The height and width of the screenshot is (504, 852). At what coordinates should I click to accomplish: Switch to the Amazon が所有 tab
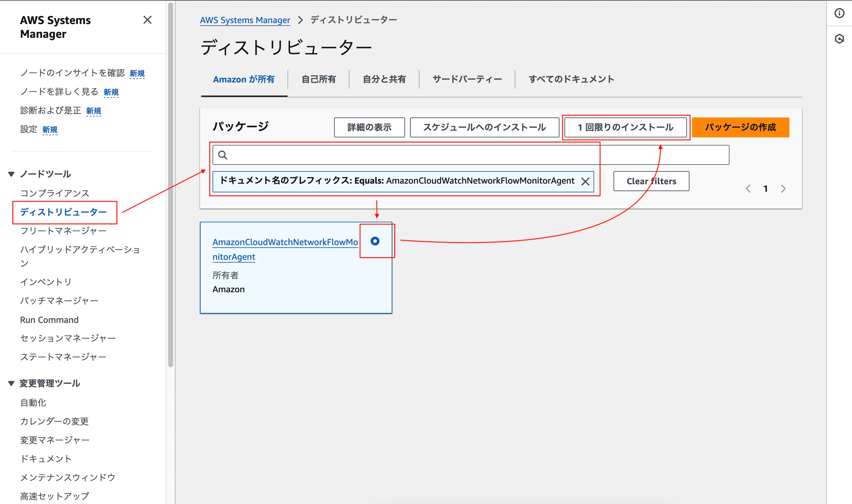click(244, 79)
